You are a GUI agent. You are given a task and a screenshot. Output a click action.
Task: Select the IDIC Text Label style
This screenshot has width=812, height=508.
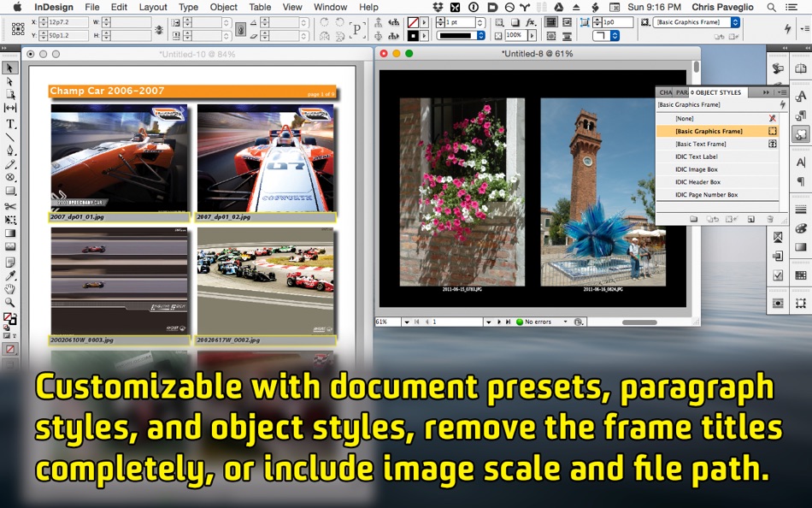tap(718, 157)
